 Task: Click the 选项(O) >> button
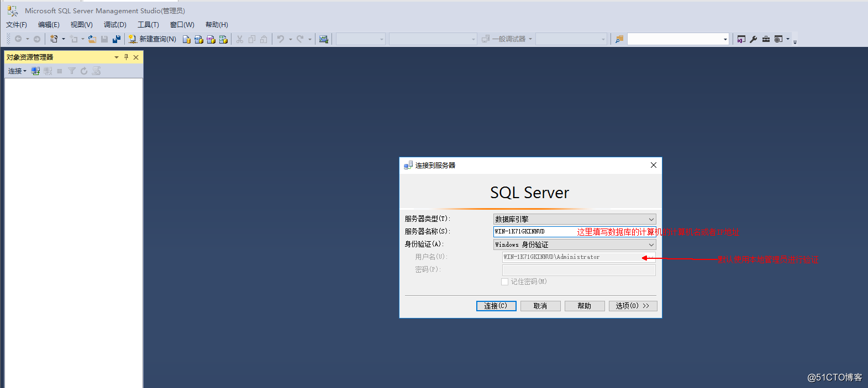[x=633, y=306]
